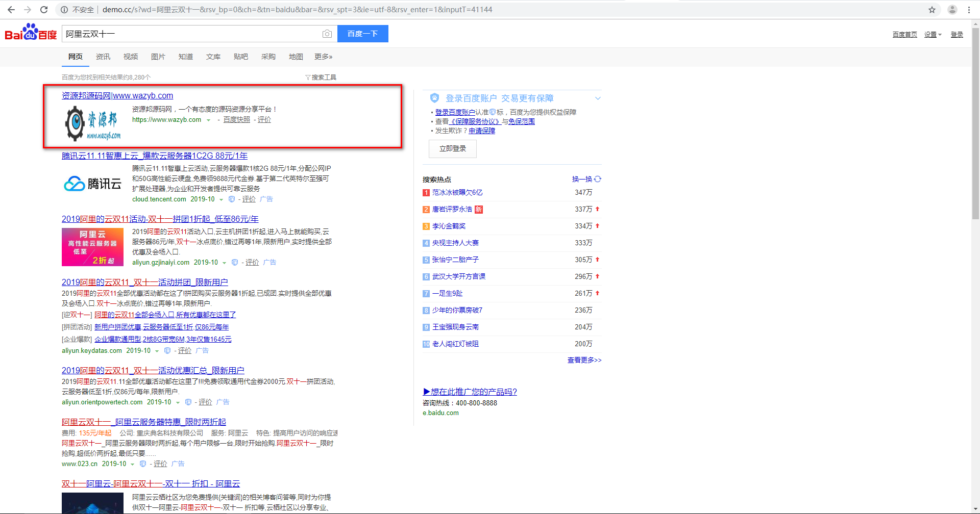Open sublink 新用户拼团优惠,云服务器低至1折

click(162, 327)
